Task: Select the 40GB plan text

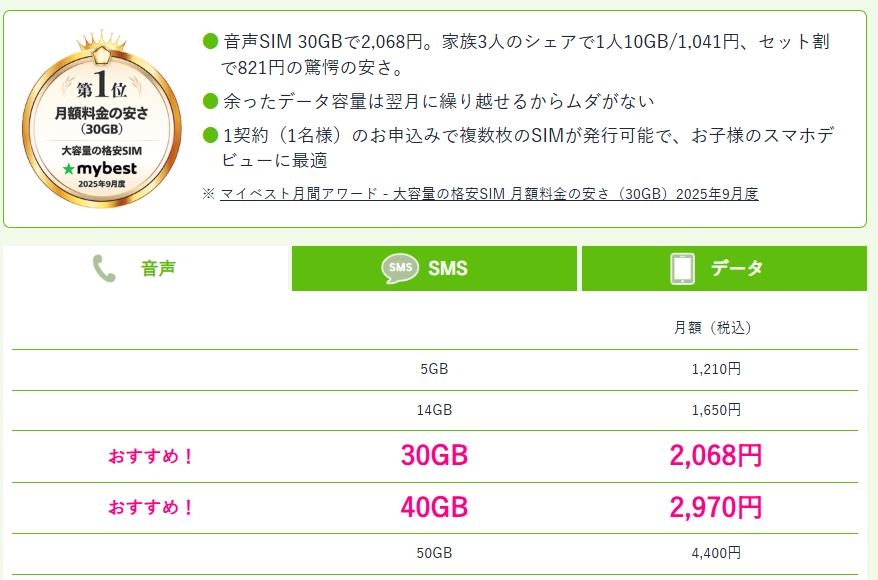Action: coord(434,507)
